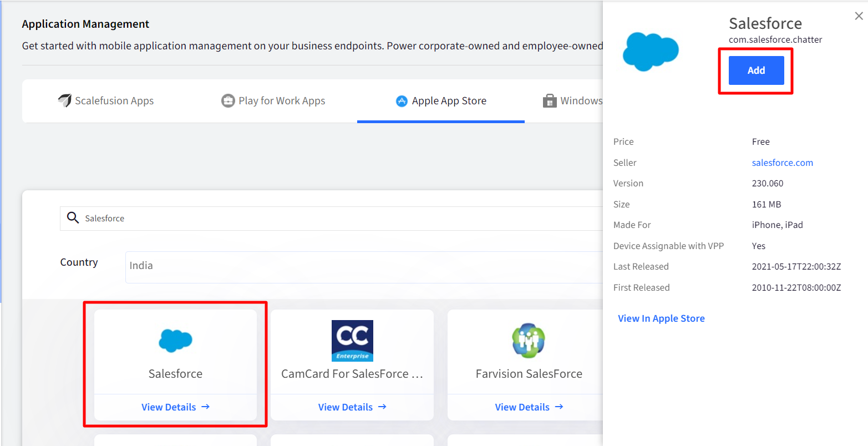Click the Application Management heading
The height and width of the screenshot is (446, 868).
click(x=86, y=24)
